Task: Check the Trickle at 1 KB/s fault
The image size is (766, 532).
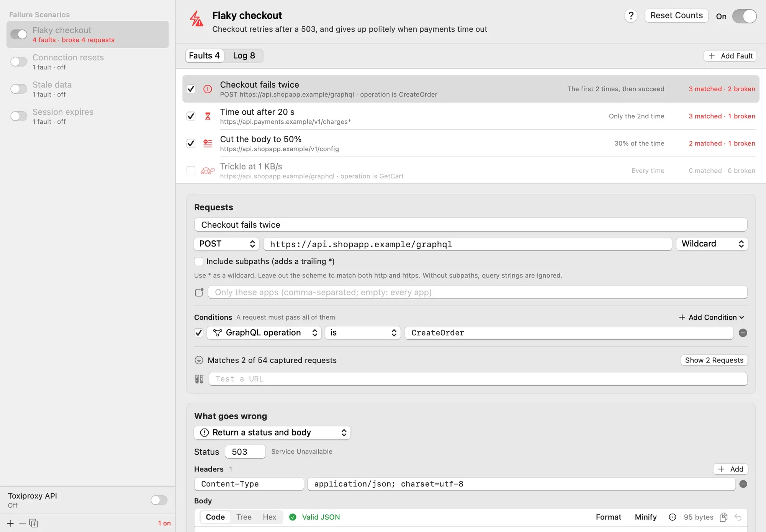Action: pos(191,171)
